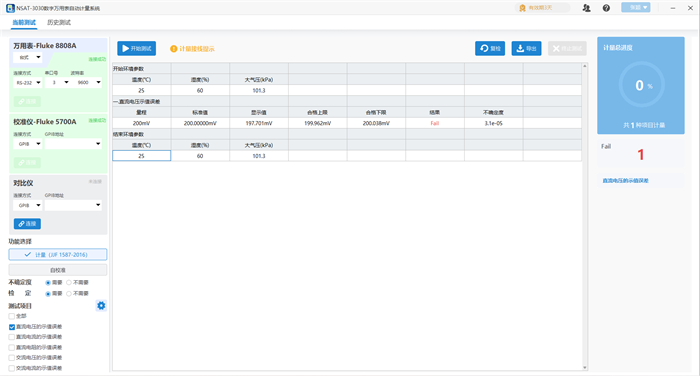Select 不需要 for 检定

pyautogui.click(x=69, y=293)
